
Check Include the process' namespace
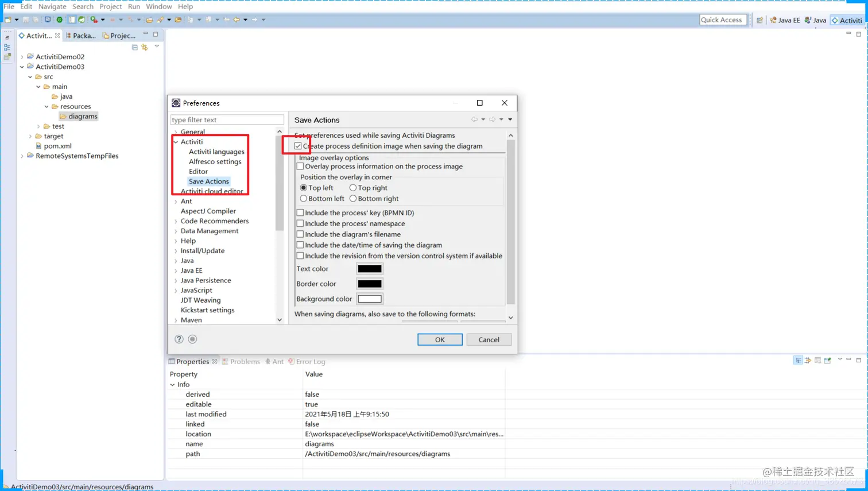pyautogui.click(x=300, y=223)
